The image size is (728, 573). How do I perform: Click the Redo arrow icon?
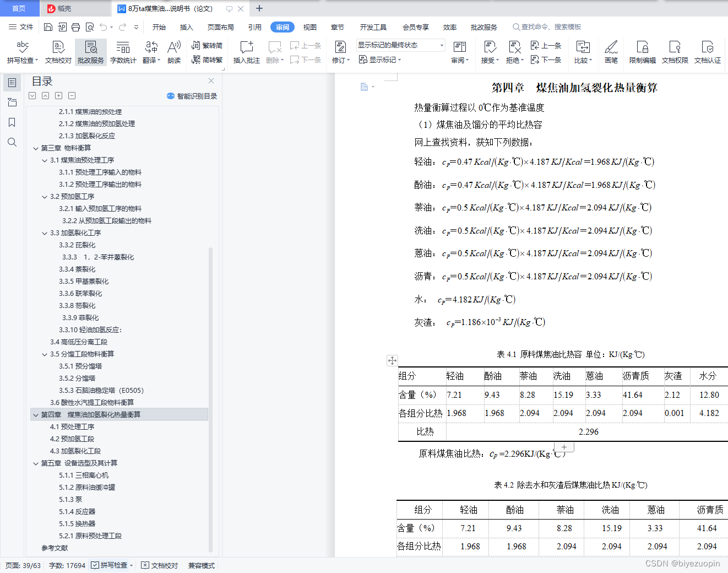pos(122,27)
